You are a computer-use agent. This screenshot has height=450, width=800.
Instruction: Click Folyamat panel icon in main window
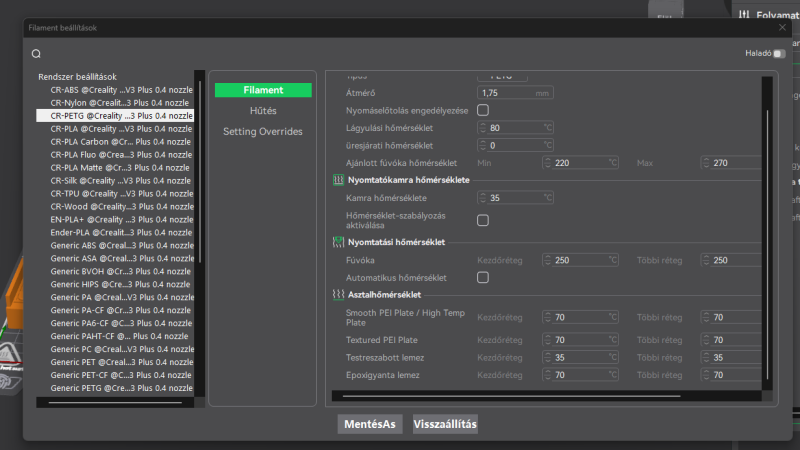pyautogui.click(x=744, y=15)
